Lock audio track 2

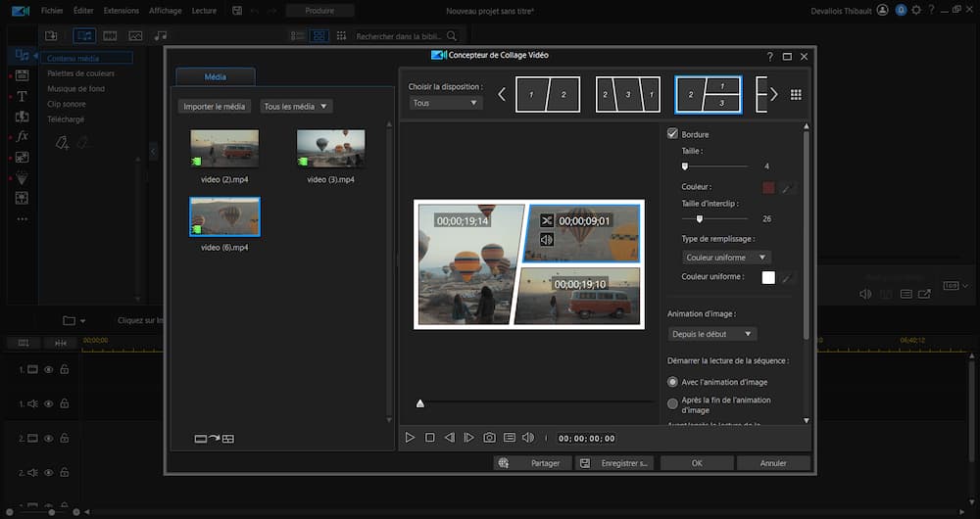[64, 473]
